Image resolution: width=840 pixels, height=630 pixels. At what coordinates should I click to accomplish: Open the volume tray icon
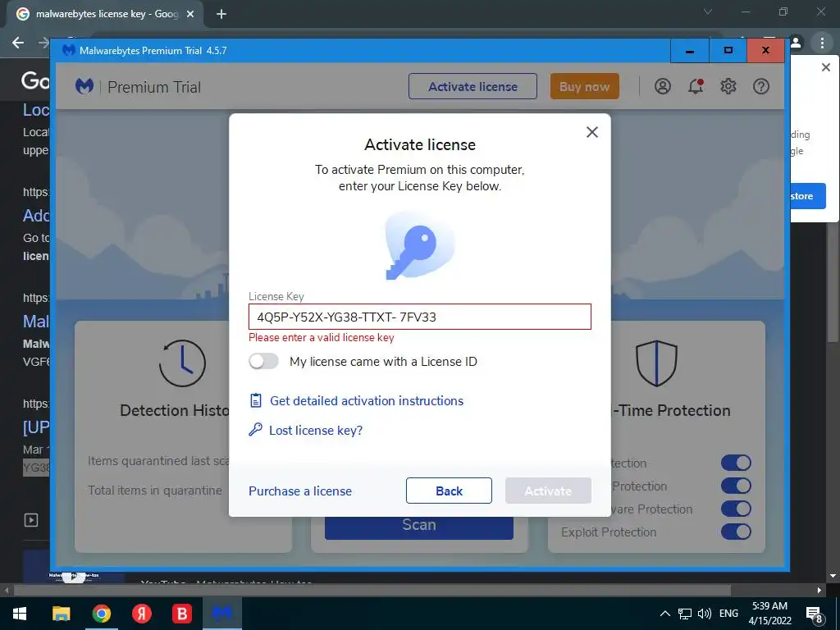[705, 614]
